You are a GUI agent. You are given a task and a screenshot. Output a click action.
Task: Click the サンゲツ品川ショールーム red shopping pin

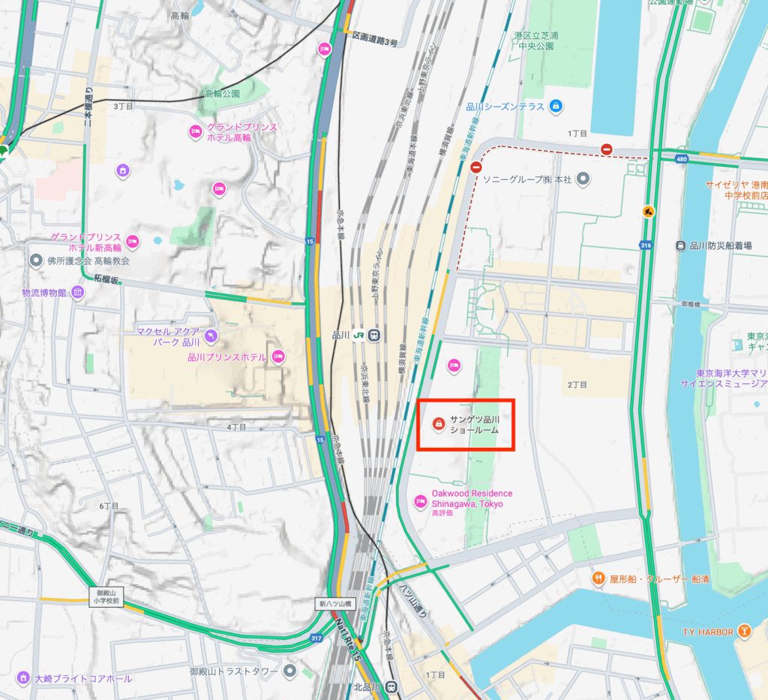tap(438, 423)
